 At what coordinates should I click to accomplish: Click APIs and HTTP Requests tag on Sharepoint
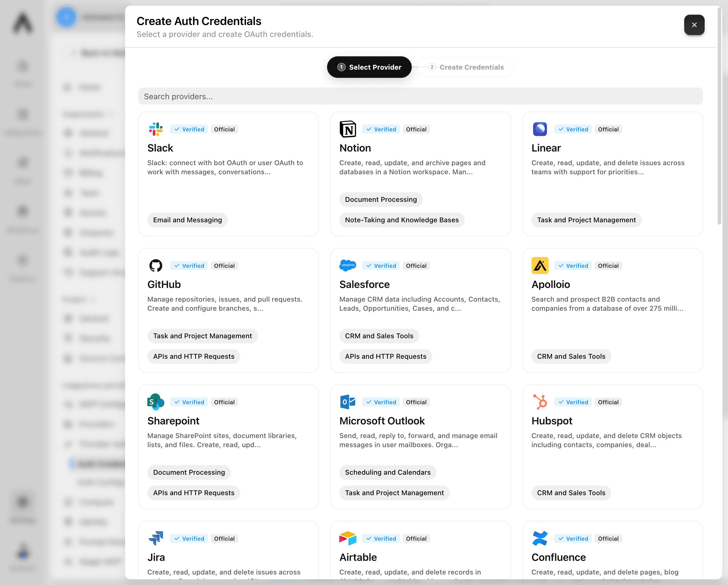tap(193, 493)
